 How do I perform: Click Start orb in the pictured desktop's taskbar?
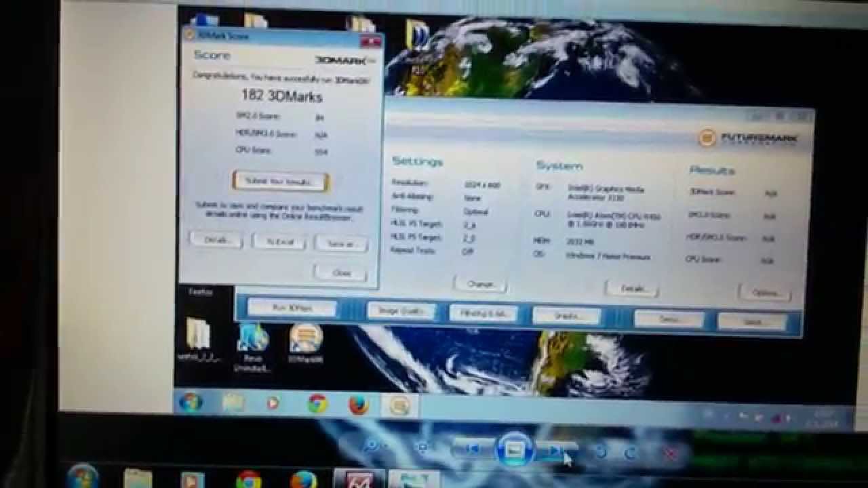[191, 402]
